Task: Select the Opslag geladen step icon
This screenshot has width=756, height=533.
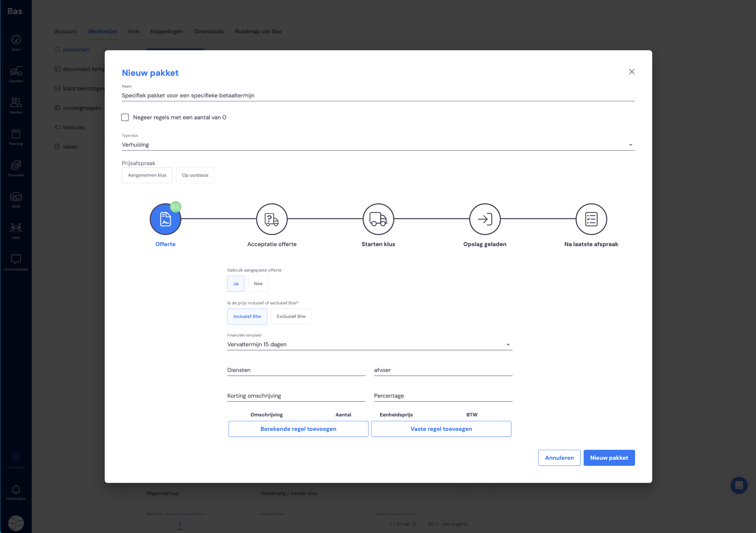Action: pos(485,219)
